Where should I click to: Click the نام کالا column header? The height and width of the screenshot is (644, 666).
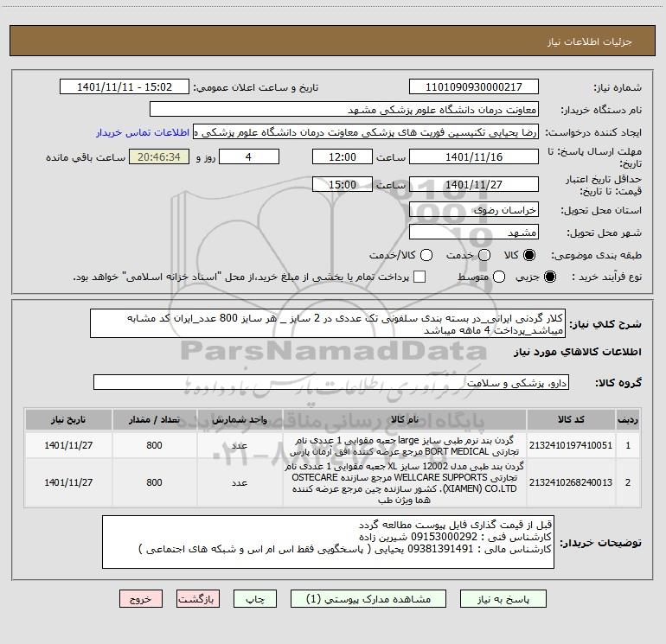point(405,419)
